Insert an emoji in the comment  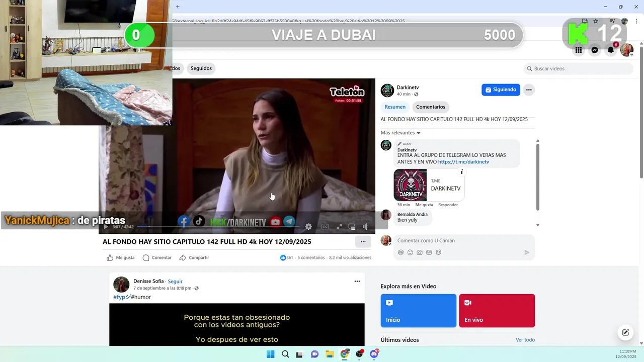click(x=410, y=252)
